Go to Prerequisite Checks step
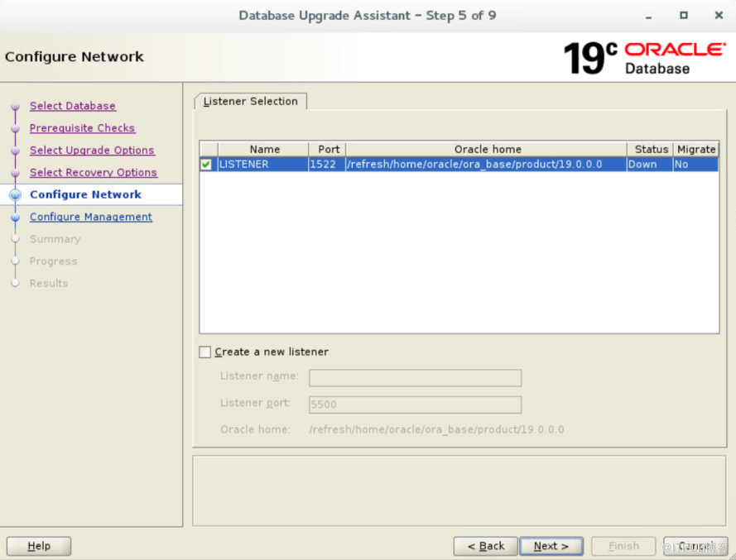736x560 pixels. click(x=83, y=128)
